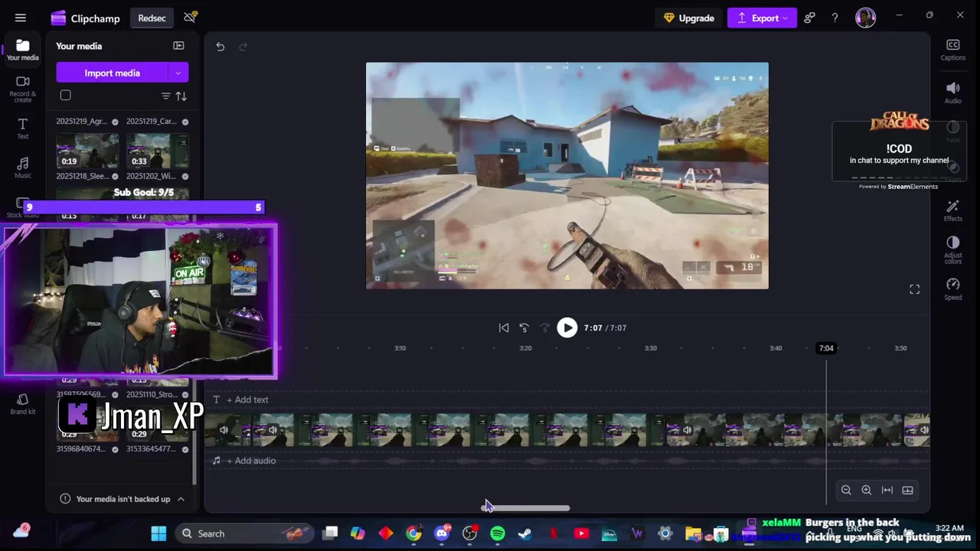980x551 pixels.
Task: Open the Music sidebar tab
Action: pyautogui.click(x=23, y=168)
